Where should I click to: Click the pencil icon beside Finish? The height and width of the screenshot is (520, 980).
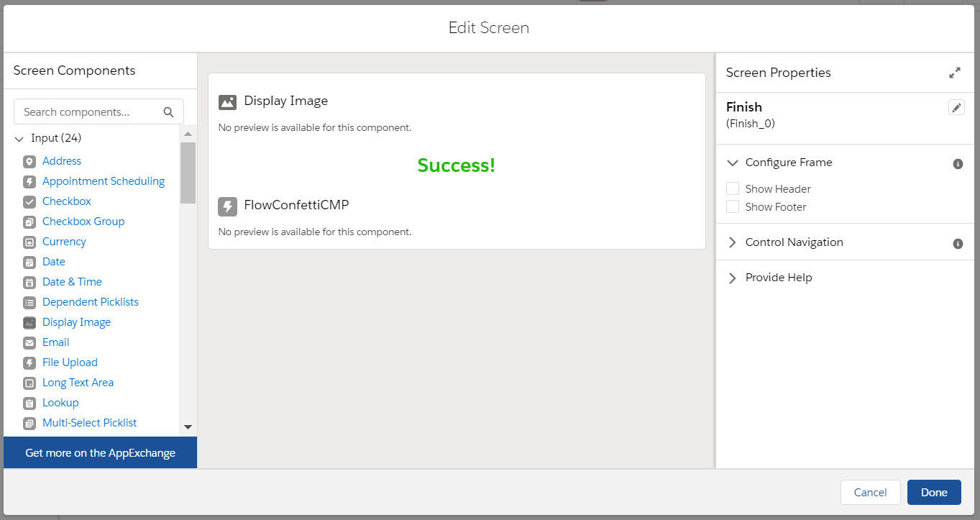tap(956, 106)
